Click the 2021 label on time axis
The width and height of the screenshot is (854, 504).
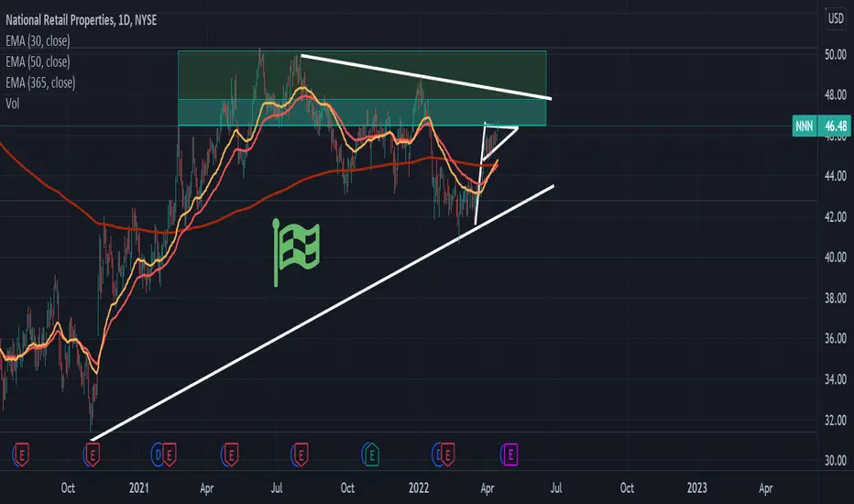tap(139, 488)
